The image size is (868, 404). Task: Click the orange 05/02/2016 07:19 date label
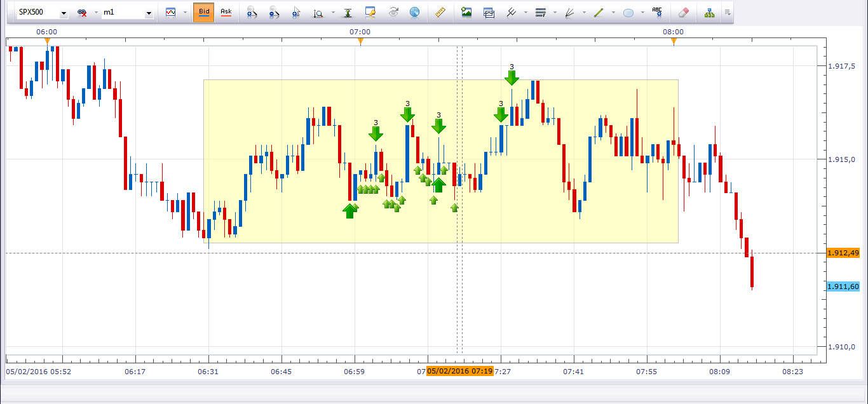pyautogui.click(x=460, y=371)
